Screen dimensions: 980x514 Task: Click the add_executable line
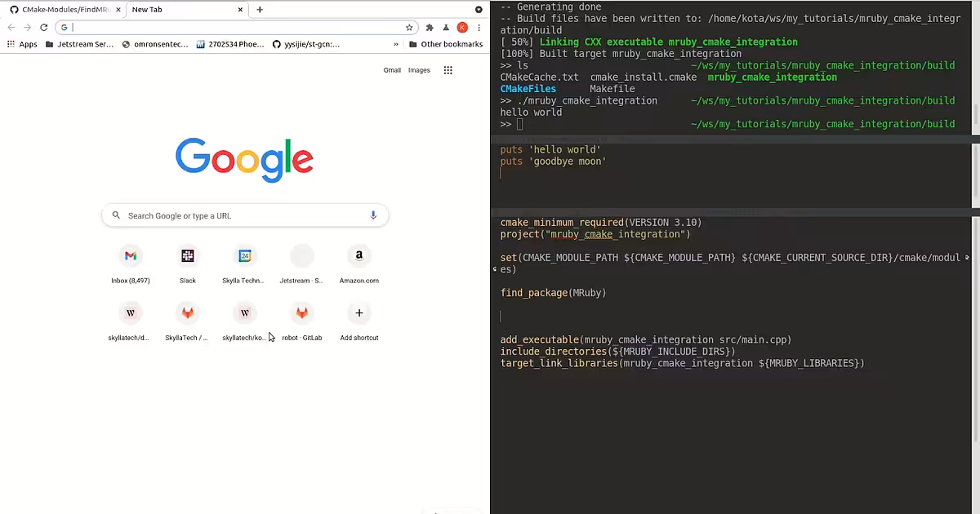click(645, 340)
